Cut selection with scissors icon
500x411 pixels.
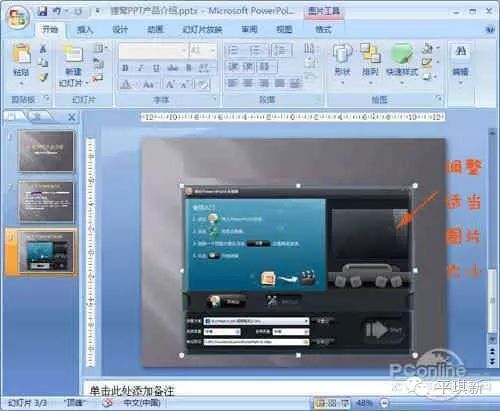coord(43,49)
